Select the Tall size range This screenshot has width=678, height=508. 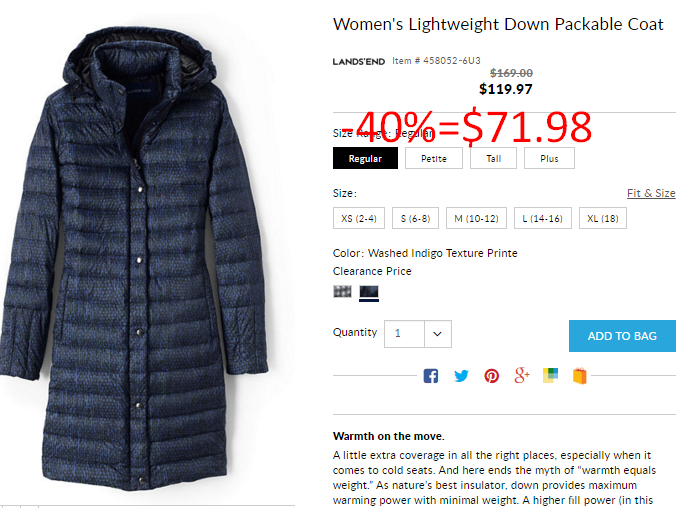point(493,158)
